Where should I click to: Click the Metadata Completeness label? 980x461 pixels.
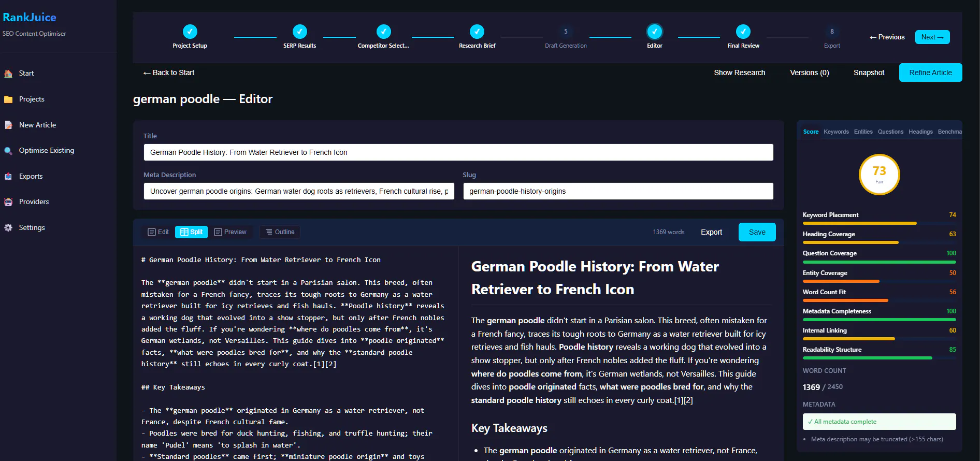click(x=837, y=311)
